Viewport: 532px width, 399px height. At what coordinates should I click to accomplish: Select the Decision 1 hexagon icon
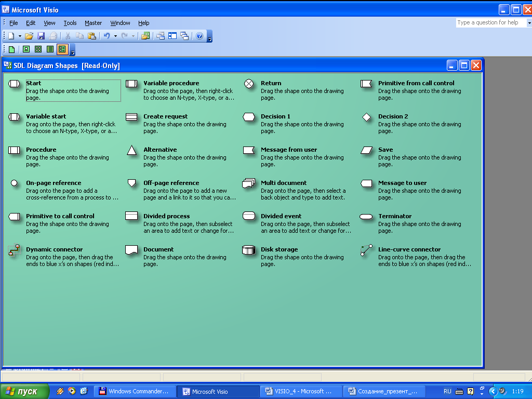tap(249, 117)
